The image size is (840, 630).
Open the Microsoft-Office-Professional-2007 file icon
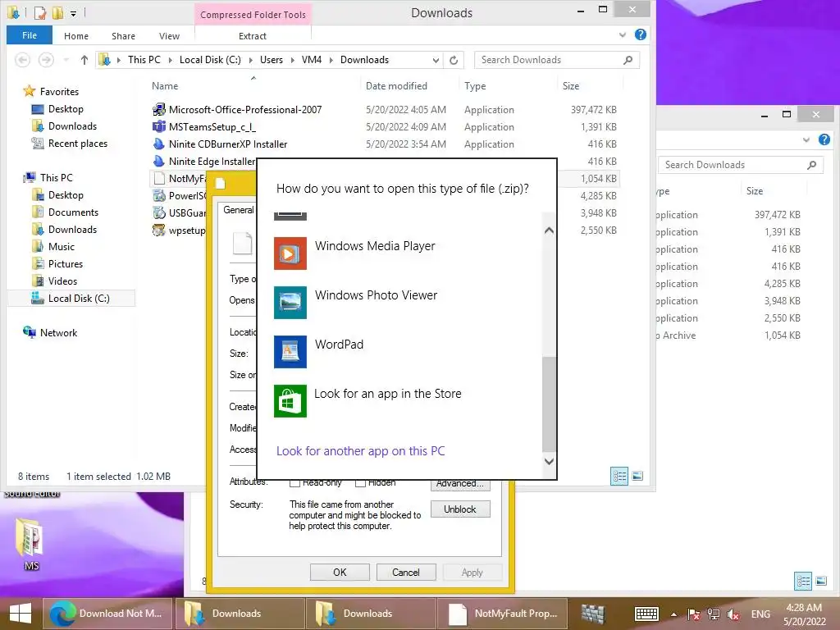pyautogui.click(x=158, y=110)
